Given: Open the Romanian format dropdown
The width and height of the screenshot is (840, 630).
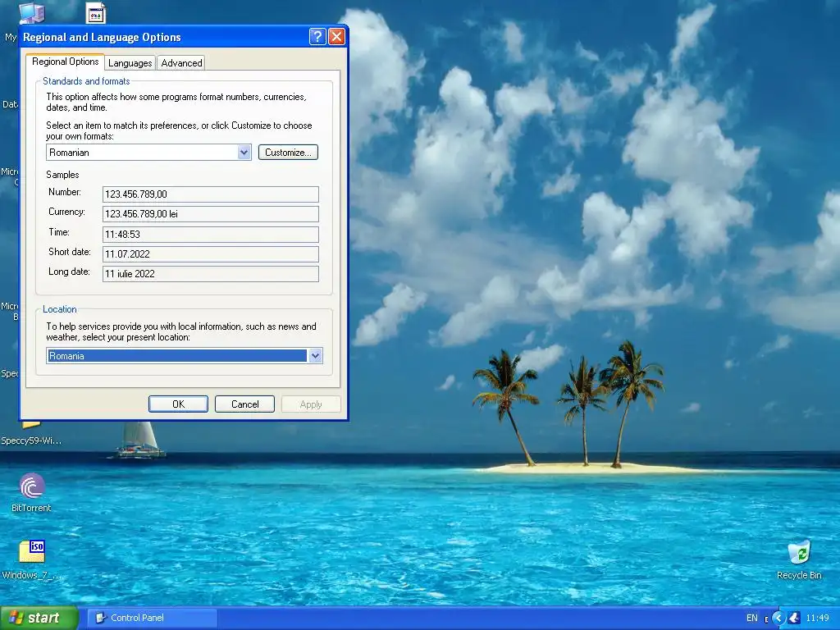Looking at the screenshot, I should click(x=244, y=152).
